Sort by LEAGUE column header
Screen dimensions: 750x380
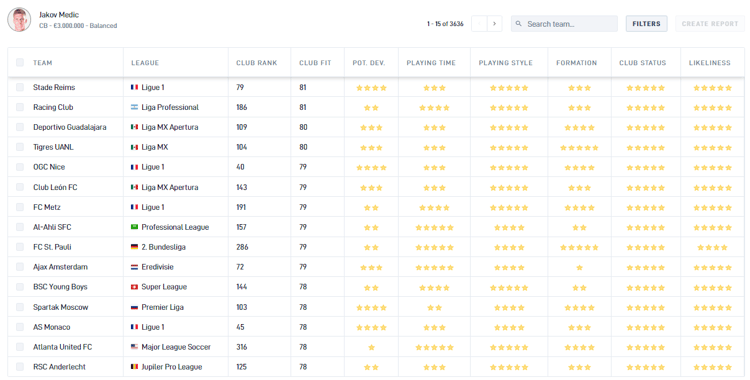pos(145,63)
